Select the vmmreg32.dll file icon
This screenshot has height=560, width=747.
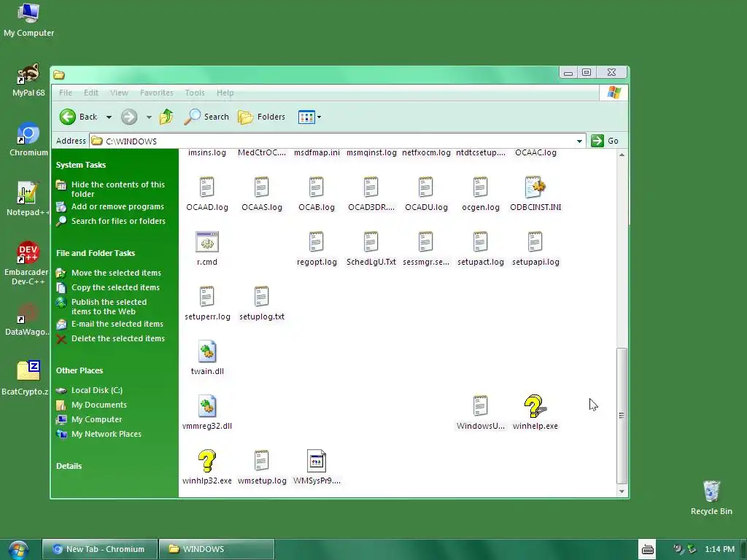(x=206, y=406)
